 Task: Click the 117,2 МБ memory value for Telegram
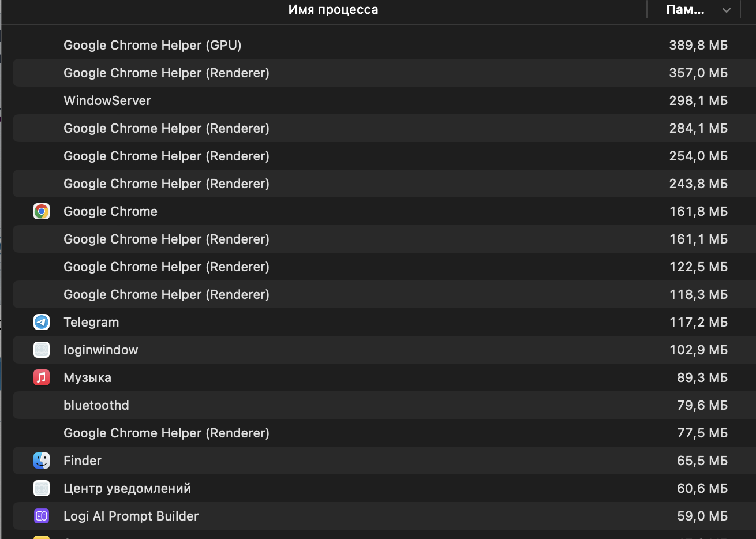point(698,322)
